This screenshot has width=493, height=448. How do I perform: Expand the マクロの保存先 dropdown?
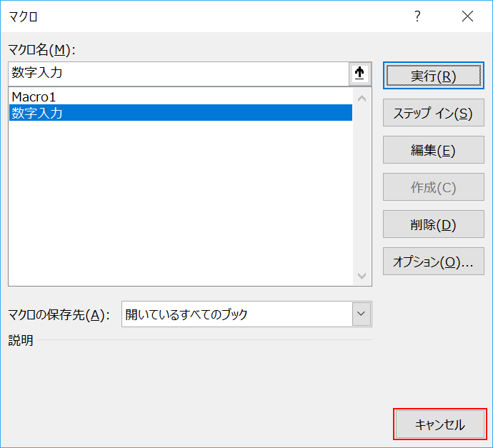click(x=362, y=314)
